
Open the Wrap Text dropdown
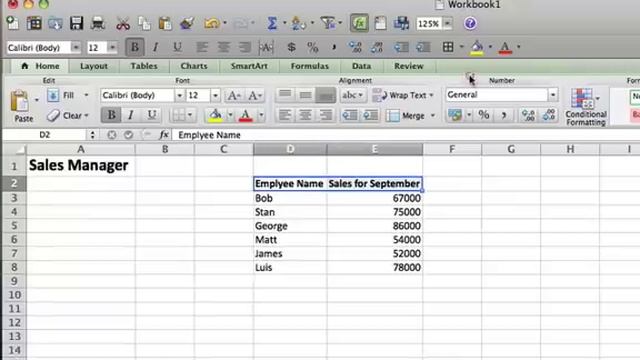pyautogui.click(x=431, y=95)
